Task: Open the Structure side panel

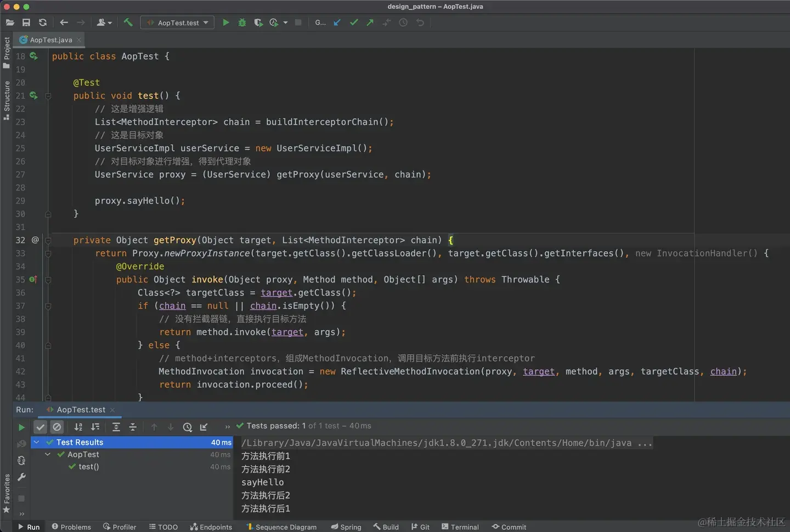Action: (x=7, y=100)
